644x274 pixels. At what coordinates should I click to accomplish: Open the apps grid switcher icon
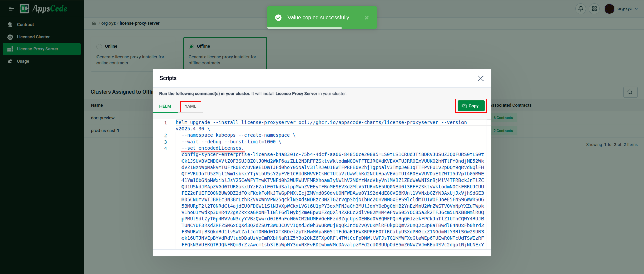click(x=594, y=9)
